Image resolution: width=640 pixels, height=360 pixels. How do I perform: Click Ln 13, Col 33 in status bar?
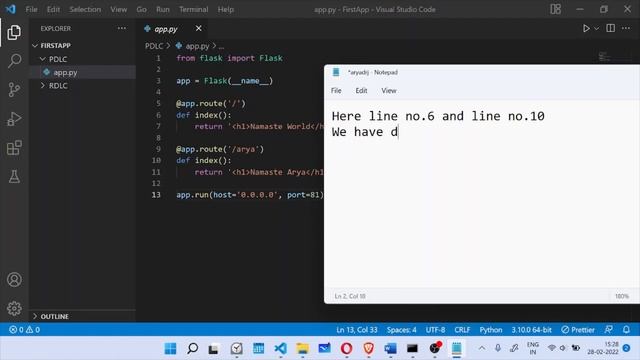[357, 329]
